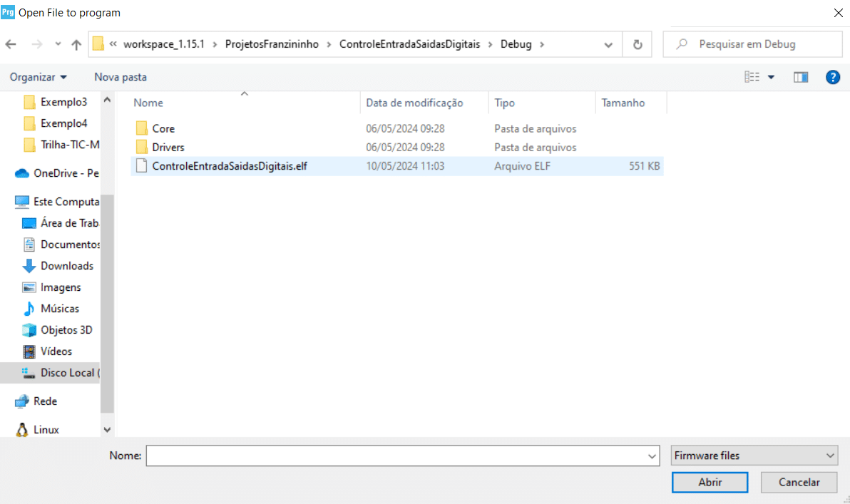The image size is (850, 504).
Task: Open the Organizar dropdown
Action: tap(39, 76)
